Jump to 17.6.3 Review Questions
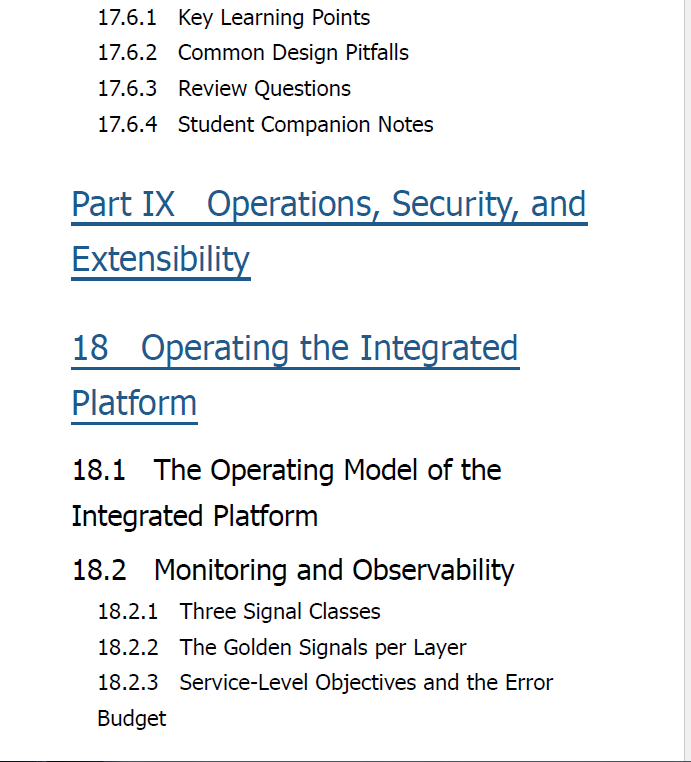Image resolution: width=691 pixels, height=762 pixels. click(224, 89)
